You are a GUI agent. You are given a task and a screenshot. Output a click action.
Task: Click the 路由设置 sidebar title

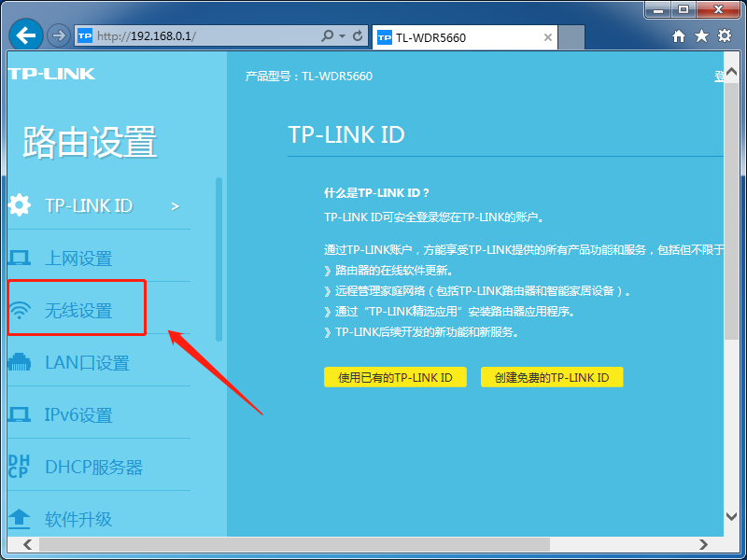click(90, 142)
